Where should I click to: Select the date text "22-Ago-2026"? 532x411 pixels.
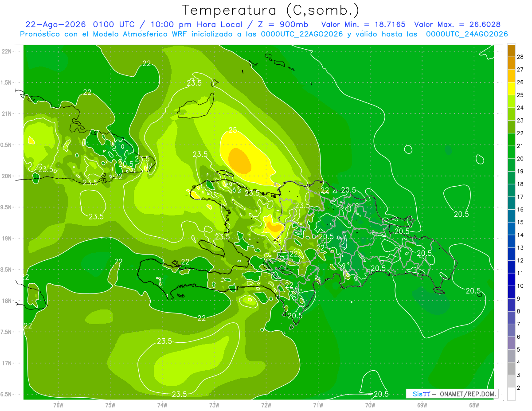pos(56,24)
